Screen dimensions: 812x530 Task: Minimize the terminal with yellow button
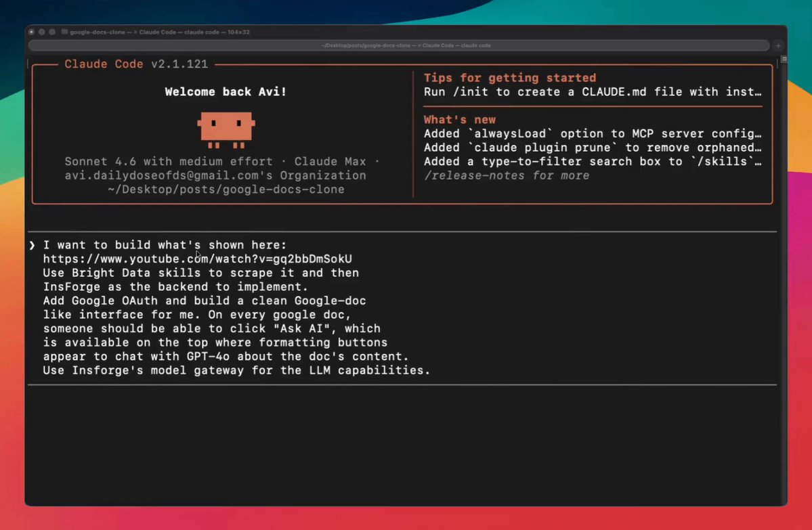[x=42, y=32]
